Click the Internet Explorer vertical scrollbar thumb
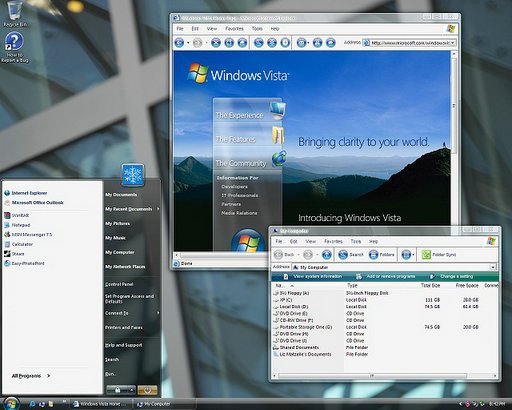Viewport: 512px width, 410px height. (453, 105)
